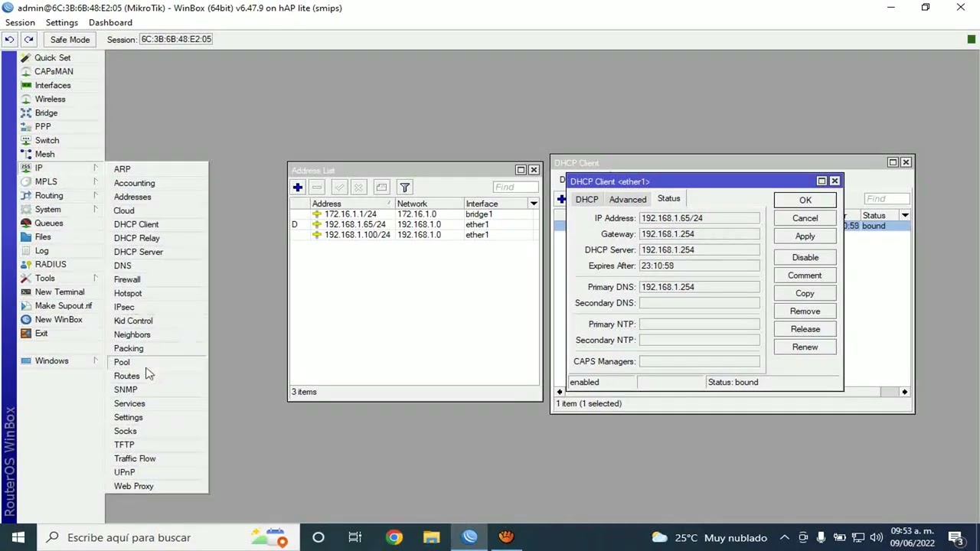Open column dropdown in DHCP Client list

[905, 216]
